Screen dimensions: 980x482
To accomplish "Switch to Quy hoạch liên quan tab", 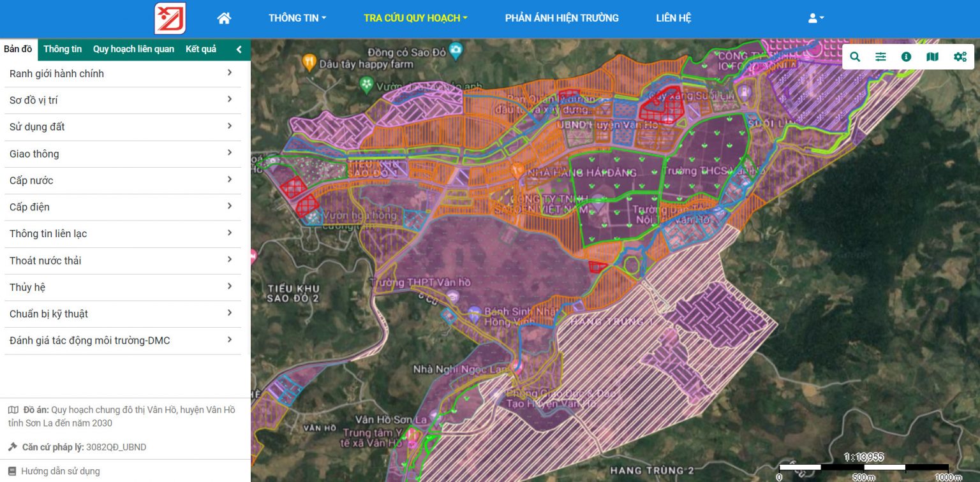I will tap(133, 49).
